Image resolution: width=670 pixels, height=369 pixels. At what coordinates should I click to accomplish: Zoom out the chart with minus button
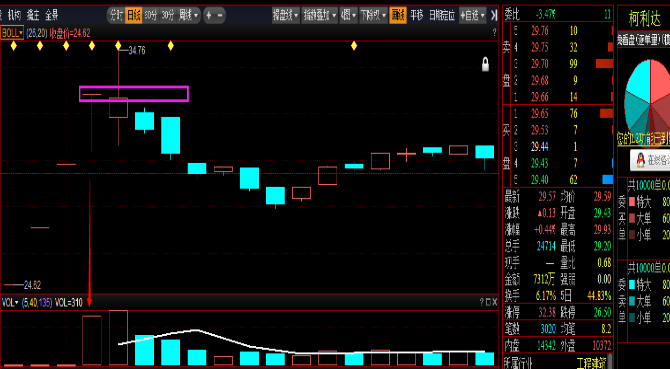pos(220,16)
